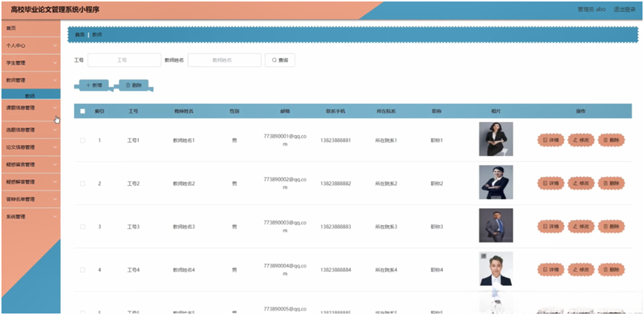Expand 个人中心 sidebar menu
This screenshot has width=644, height=315.
[x=31, y=45]
